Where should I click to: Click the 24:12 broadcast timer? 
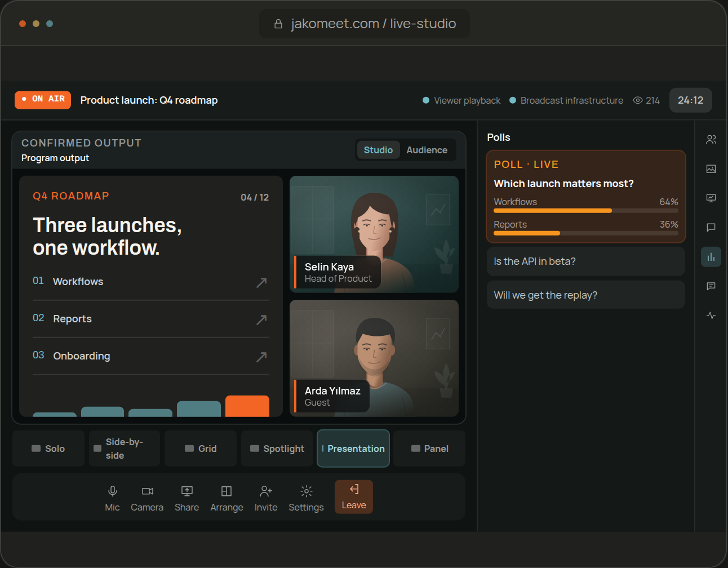pyautogui.click(x=691, y=100)
